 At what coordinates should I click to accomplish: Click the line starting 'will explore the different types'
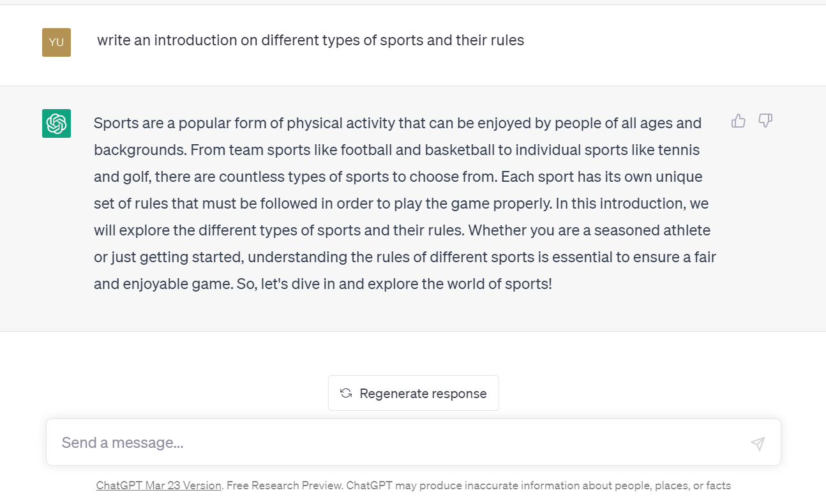click(x=402, y=230)
